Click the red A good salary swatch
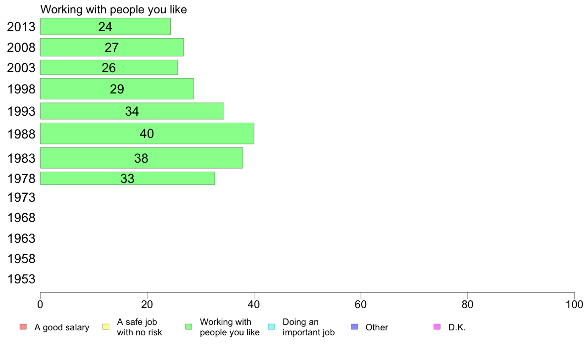 (23, 327)
